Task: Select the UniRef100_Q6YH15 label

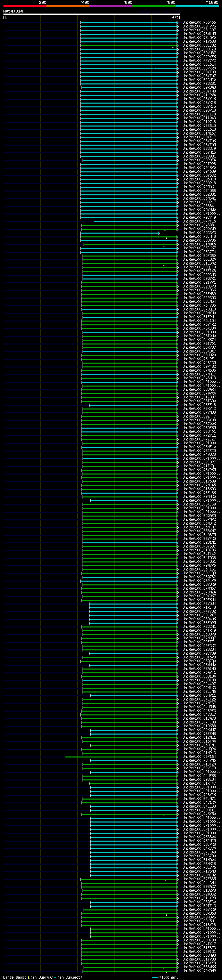Action: (199, 153)
